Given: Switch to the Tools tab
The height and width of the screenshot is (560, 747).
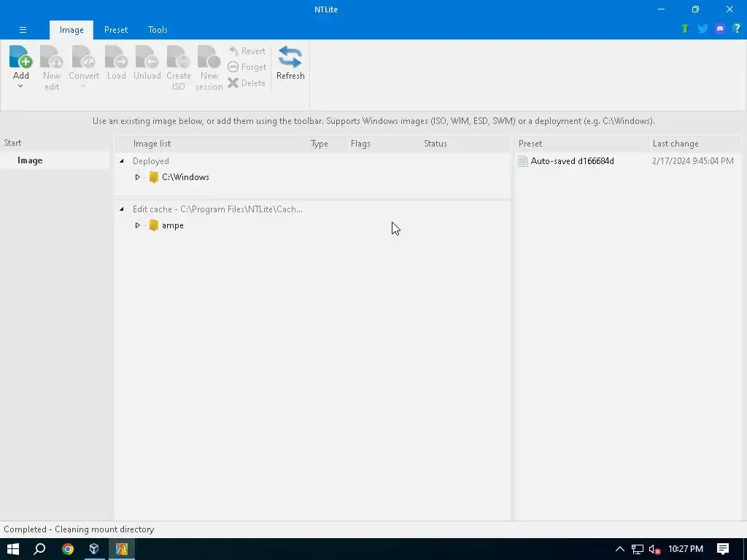Looking at the screenshot, I should click(158, 30).
